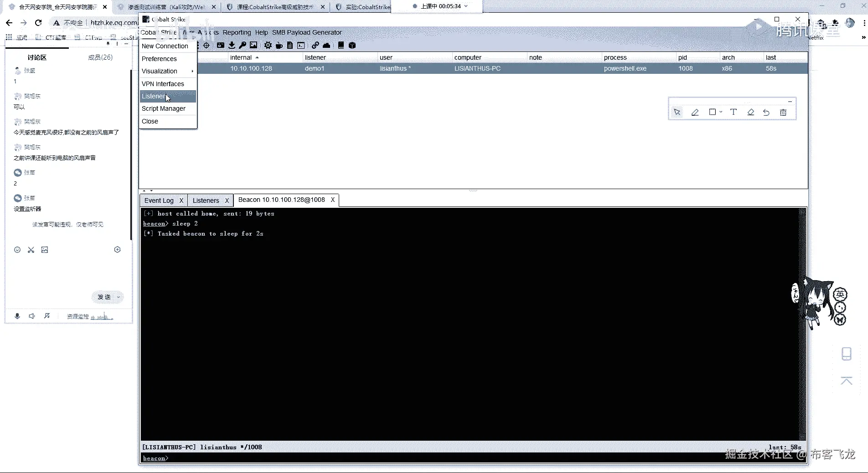Toggle the speaker in the classroom panel

coord(32,316)
